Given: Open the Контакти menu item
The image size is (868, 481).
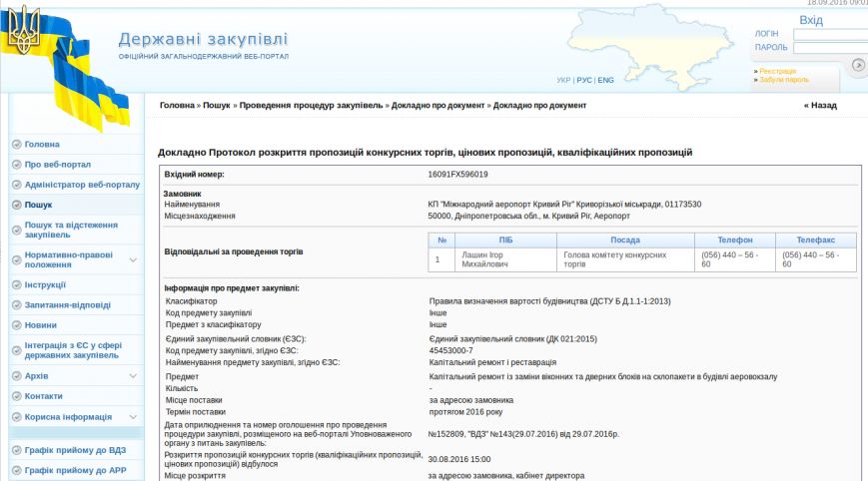Looking at the screenshot, I should pyautogui.click(x=43, y=396).
